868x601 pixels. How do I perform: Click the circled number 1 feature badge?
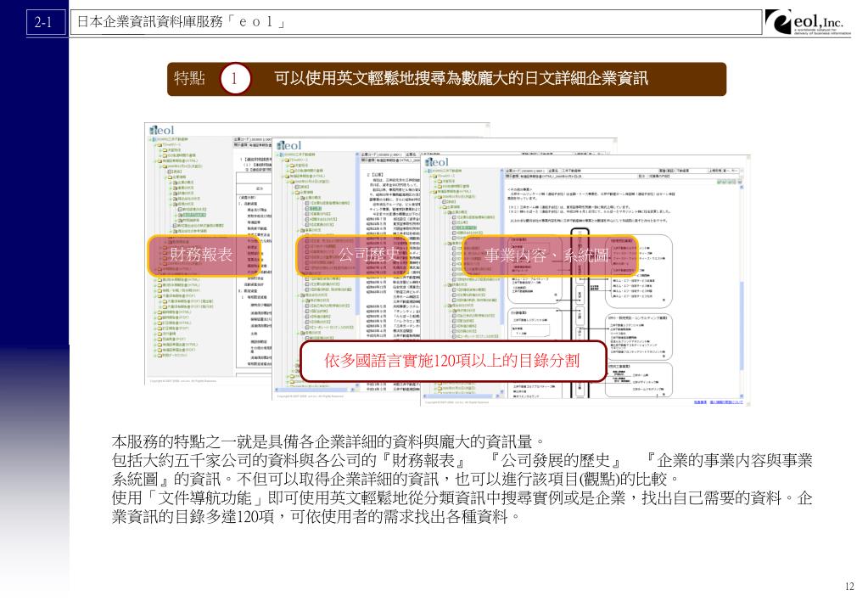[235, 79]
